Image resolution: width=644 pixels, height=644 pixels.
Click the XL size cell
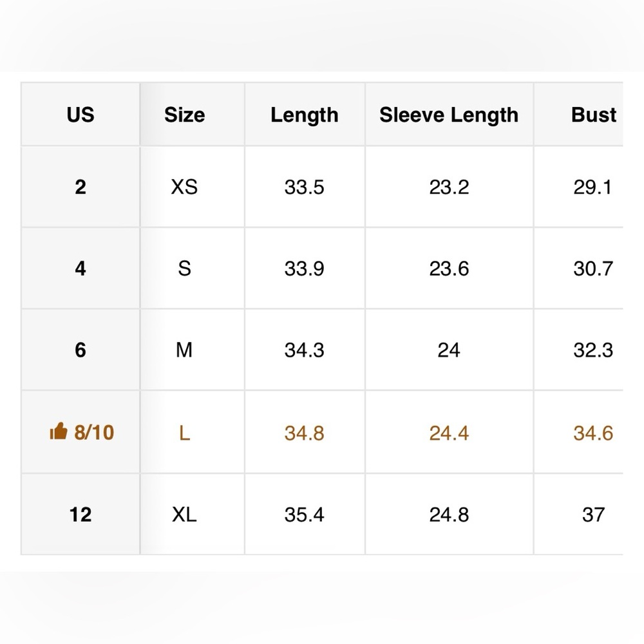(x=184, y=515)
